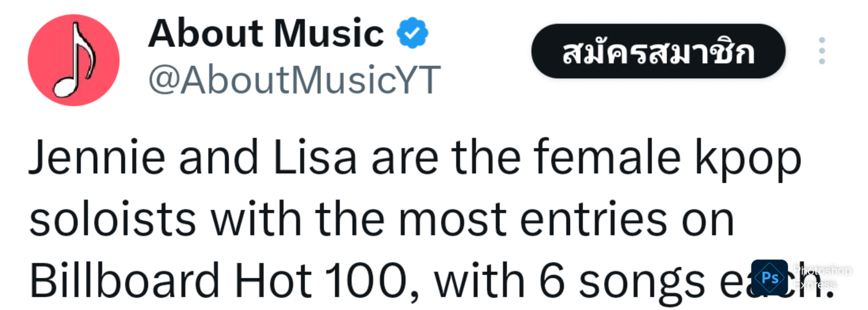Open the About Music profile avatar
This screenshot has width=868, height=310.
click(x=73, y=60)
